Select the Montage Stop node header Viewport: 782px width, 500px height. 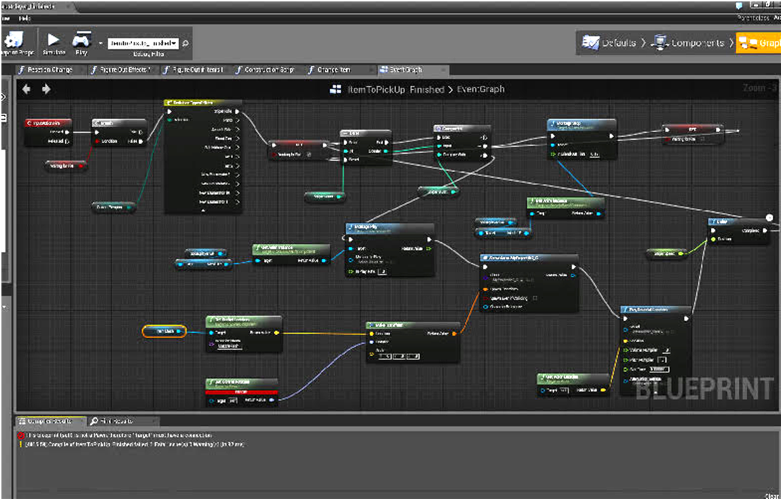582,124
